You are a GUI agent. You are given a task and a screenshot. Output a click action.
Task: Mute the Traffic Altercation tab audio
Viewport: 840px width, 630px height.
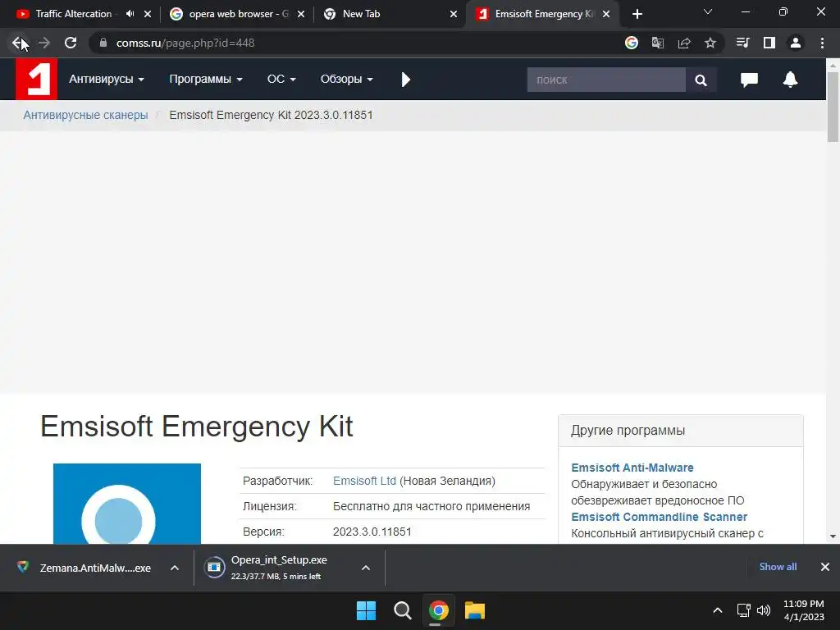(130, 14)
